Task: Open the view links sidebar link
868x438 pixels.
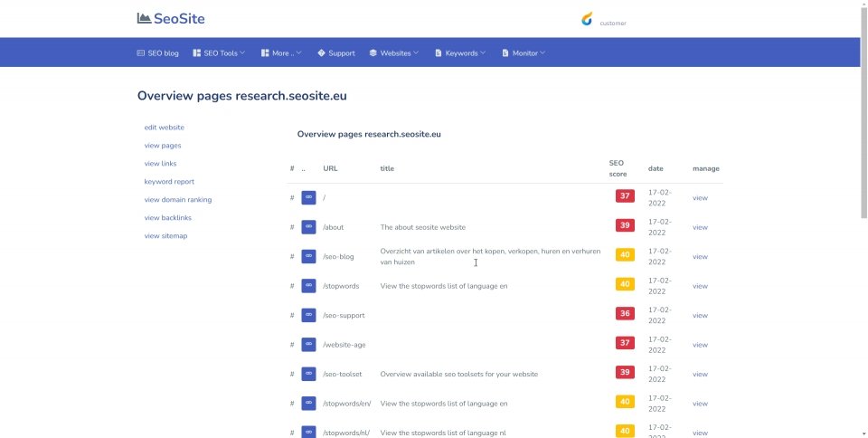Action: click(161, 164)
